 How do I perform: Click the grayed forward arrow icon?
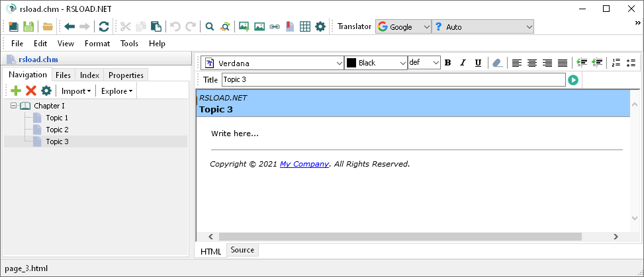[85, 26]
